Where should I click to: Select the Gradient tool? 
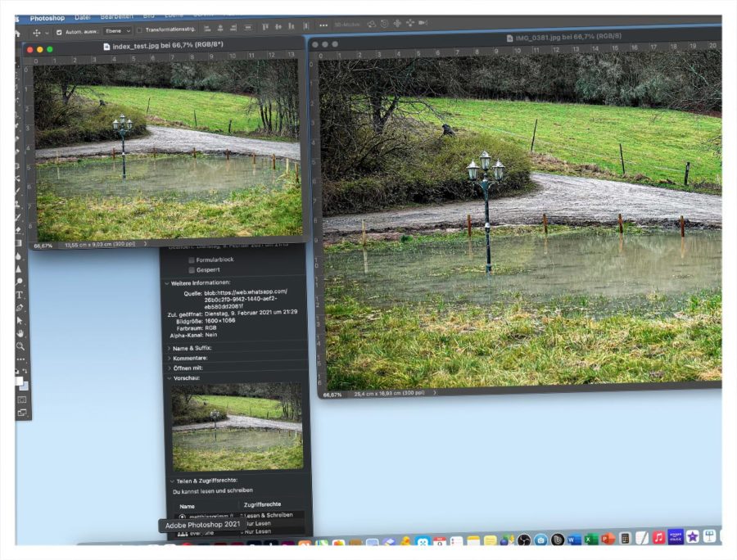[x=18, y=243]
